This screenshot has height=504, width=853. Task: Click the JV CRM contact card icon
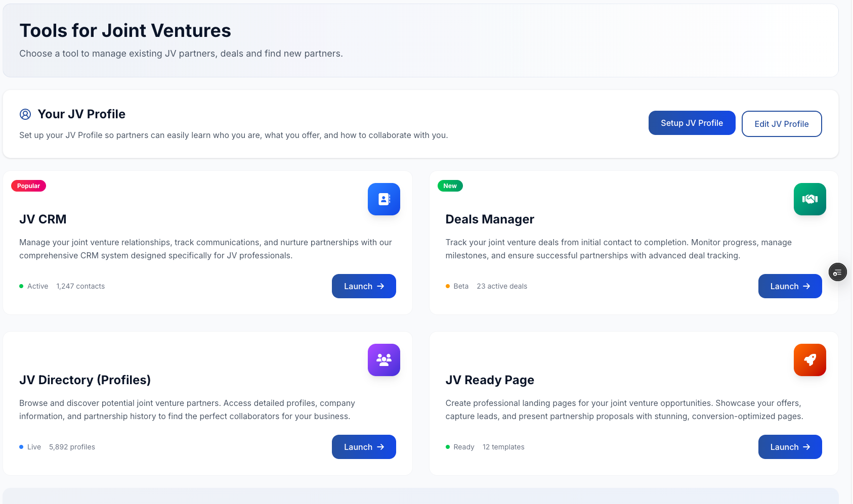[383, 199]
